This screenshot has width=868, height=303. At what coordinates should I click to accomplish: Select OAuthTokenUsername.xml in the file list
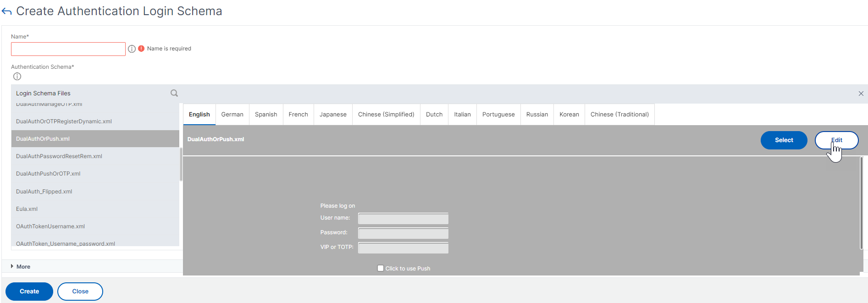tap(95, 226)
